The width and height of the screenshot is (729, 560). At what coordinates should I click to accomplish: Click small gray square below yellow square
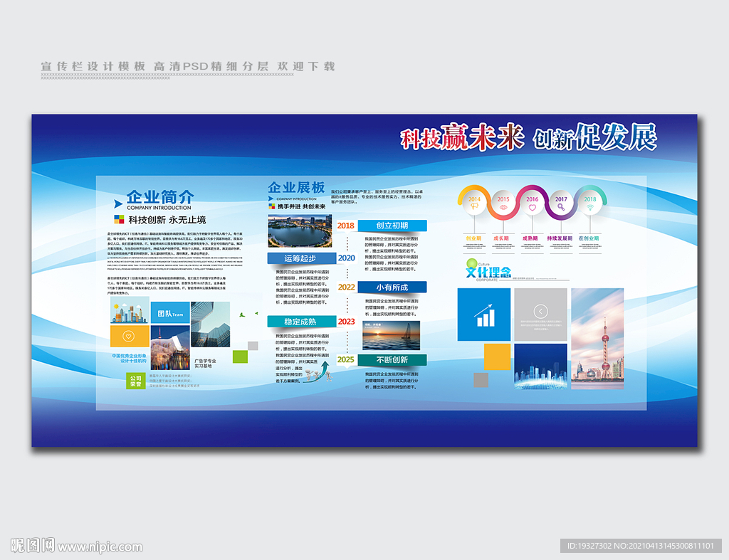click(x=481, y=380)
